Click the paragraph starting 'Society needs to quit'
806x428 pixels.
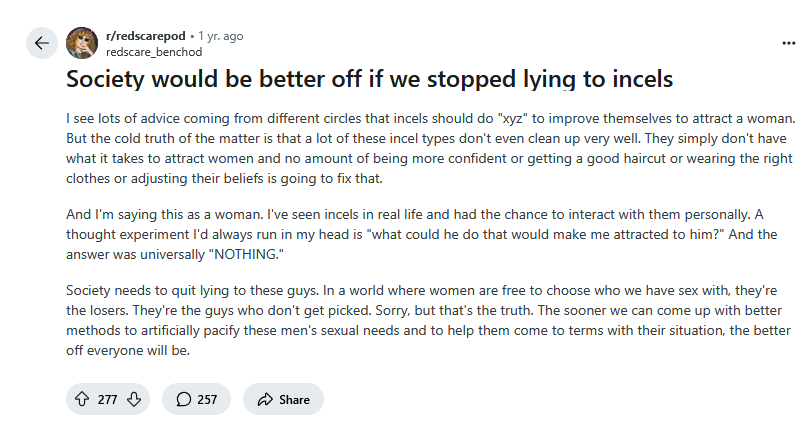pos(428,320)
